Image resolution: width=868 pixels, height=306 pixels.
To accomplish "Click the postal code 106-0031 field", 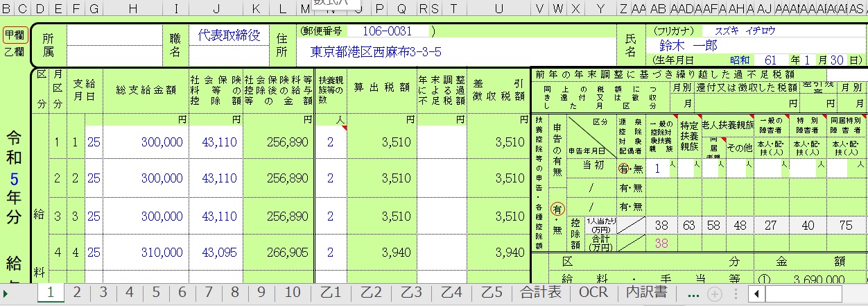I will [385, 31].
